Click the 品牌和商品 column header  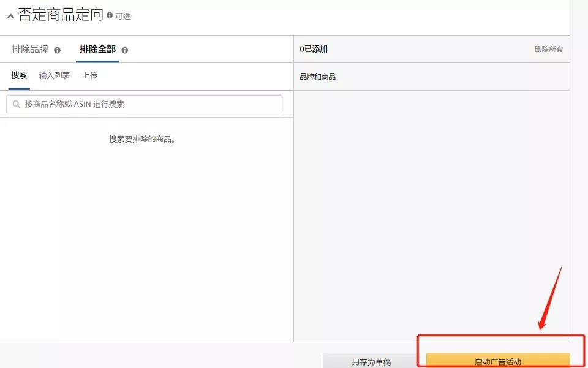pos(317,77)
